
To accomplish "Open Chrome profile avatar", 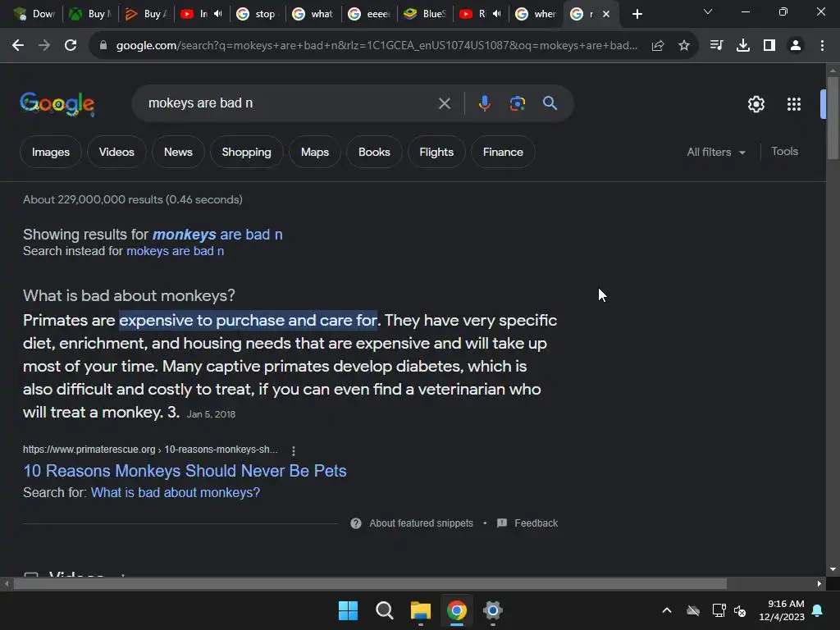I will pos(796,46).
